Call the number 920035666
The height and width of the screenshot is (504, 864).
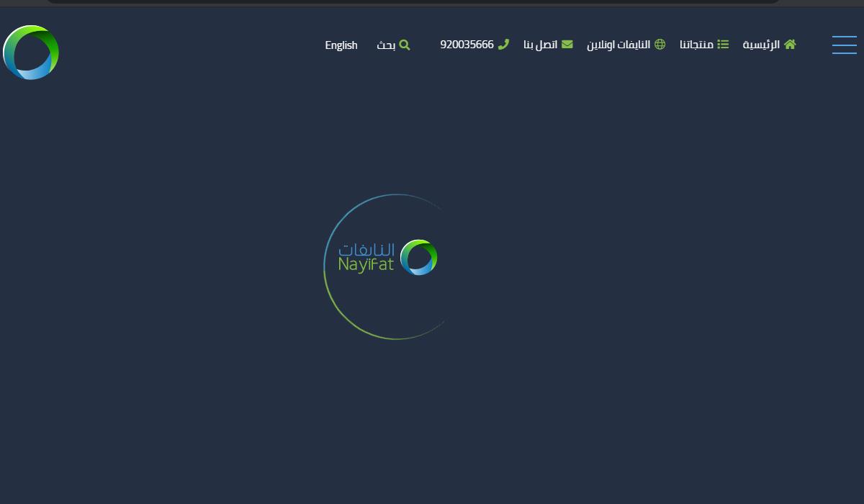[467, 45]
